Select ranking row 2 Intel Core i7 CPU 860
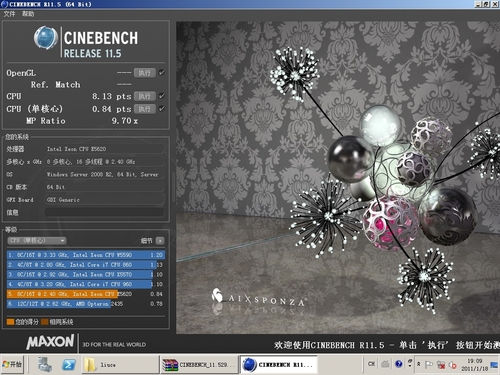500x375 pixels. click(x=86, y=265)
